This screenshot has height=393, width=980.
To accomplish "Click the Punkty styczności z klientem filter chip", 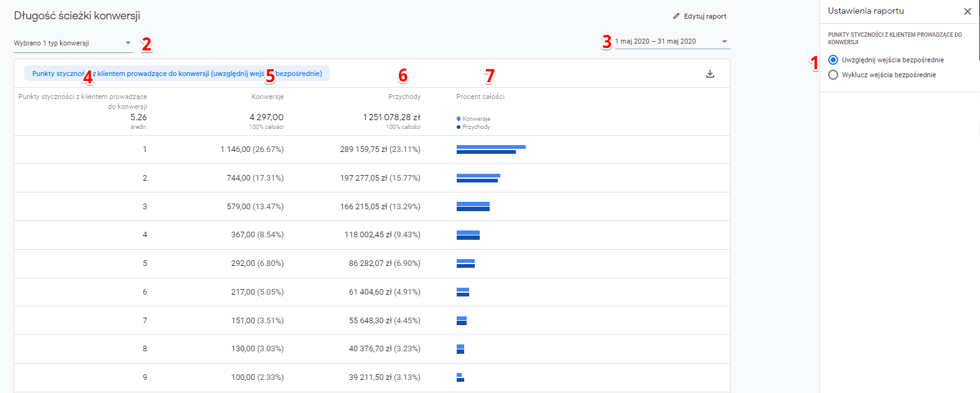I will click(x=177, y=73).
